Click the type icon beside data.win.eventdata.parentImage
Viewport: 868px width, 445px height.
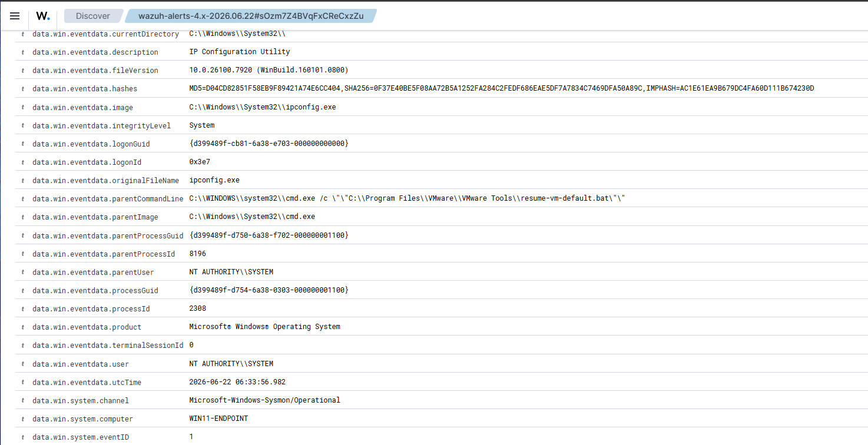[x=22, y=217]
